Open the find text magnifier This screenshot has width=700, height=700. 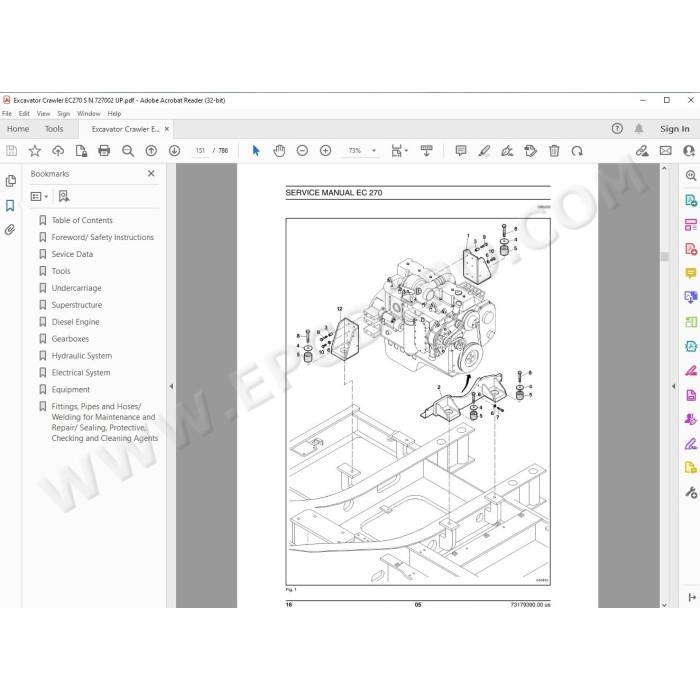pyautogui.click(x=128, y=151)
